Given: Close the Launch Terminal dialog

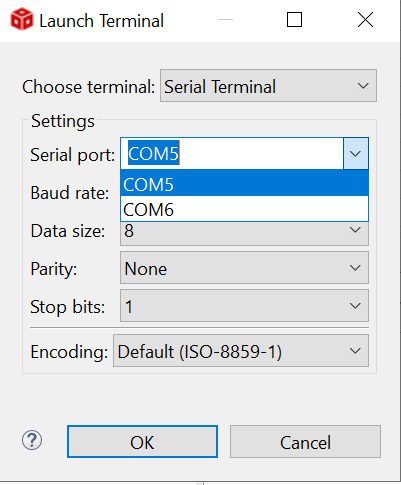Looking at the screenshot, I should (x=365, y=20).
